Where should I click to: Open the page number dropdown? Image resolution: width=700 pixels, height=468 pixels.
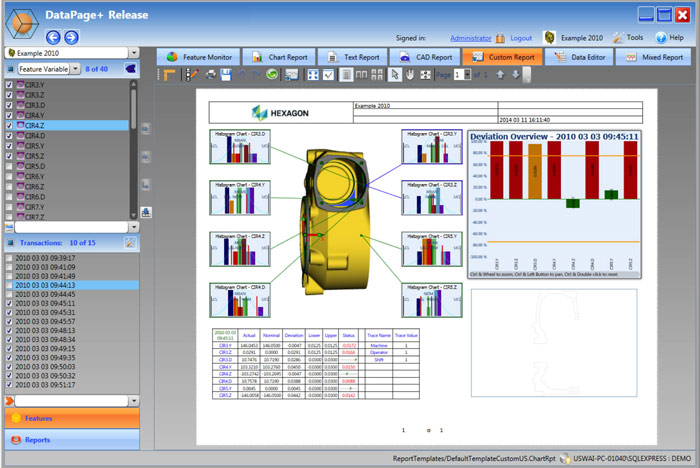467,75
